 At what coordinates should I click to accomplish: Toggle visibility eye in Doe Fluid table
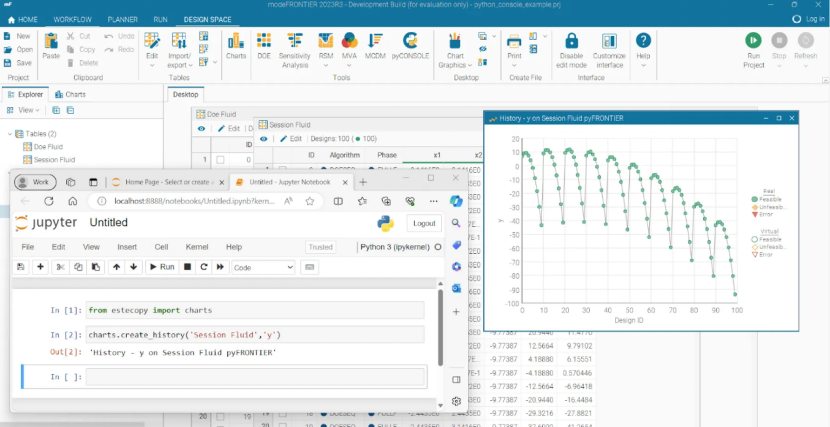click(201, 128)
